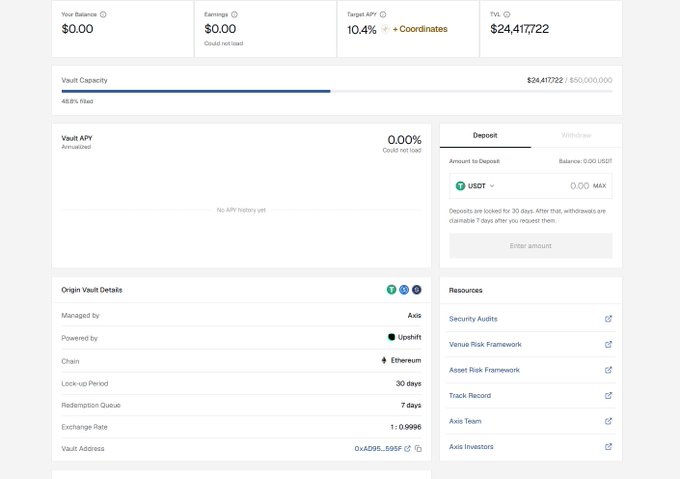The image size is (680, 479).
Task: Click the coordinates badge icon beside 10.4%
Action: click(385, 29)
